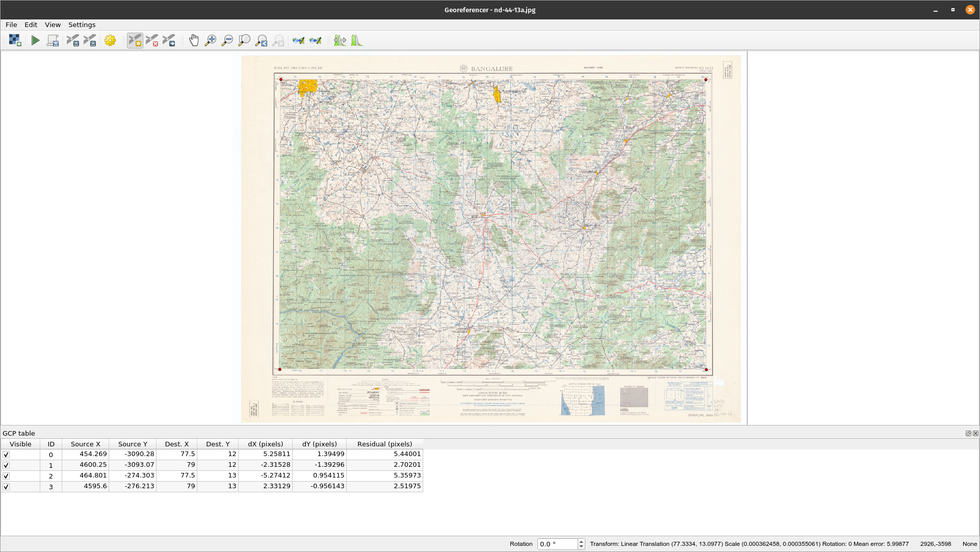Select dY value -1.39296

click(320, 465)
